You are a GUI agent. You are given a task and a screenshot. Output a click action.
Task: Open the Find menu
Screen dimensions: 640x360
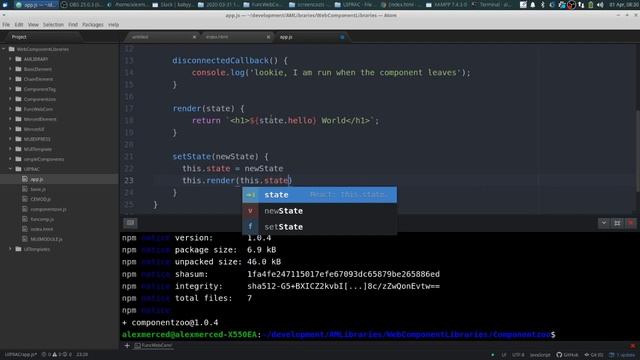pos(73,25)
